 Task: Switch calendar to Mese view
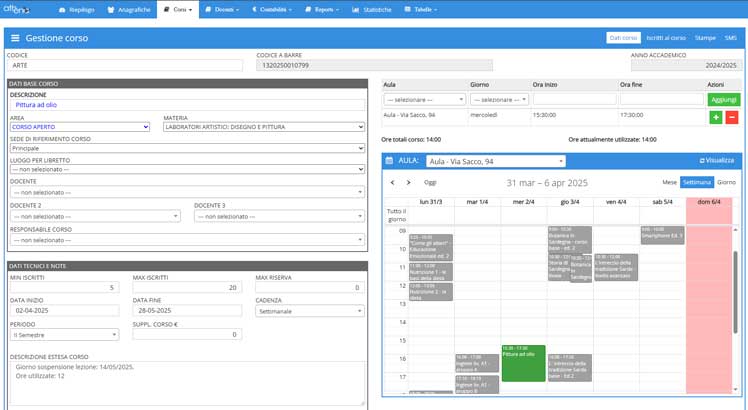click(669, 183)
